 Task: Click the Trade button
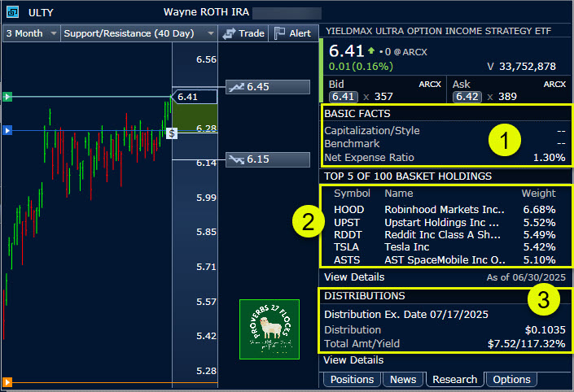tap(243, 33)
